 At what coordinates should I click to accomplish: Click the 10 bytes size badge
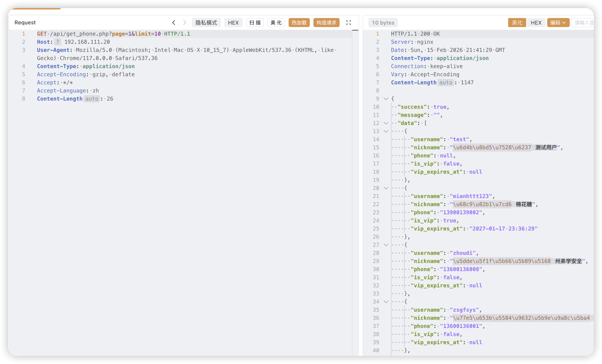click(x=383, y=23)
